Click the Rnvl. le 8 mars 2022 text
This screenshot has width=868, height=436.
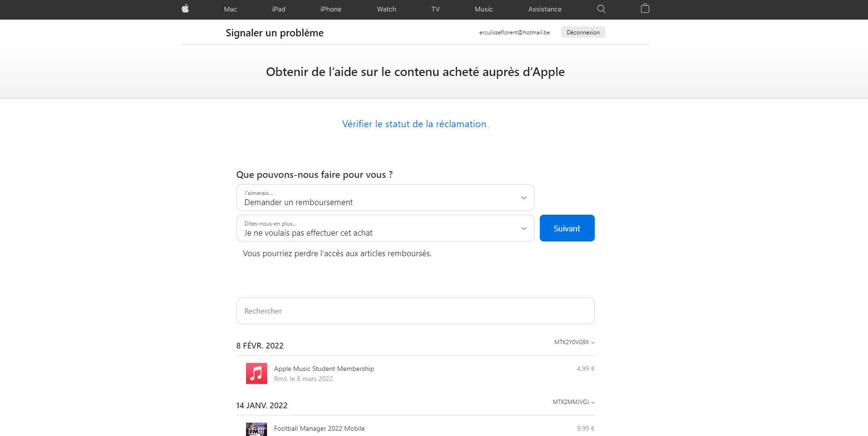(x=303, y=379)
